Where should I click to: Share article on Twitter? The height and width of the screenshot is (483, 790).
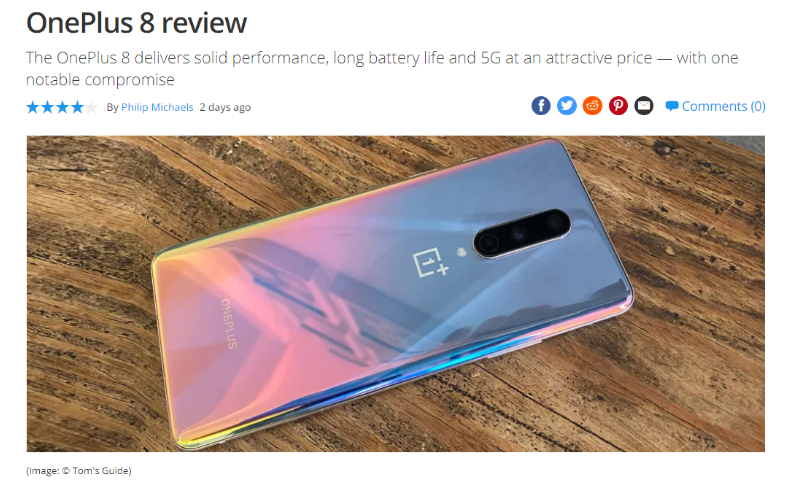pyautogui.click(x=566, y=106)
